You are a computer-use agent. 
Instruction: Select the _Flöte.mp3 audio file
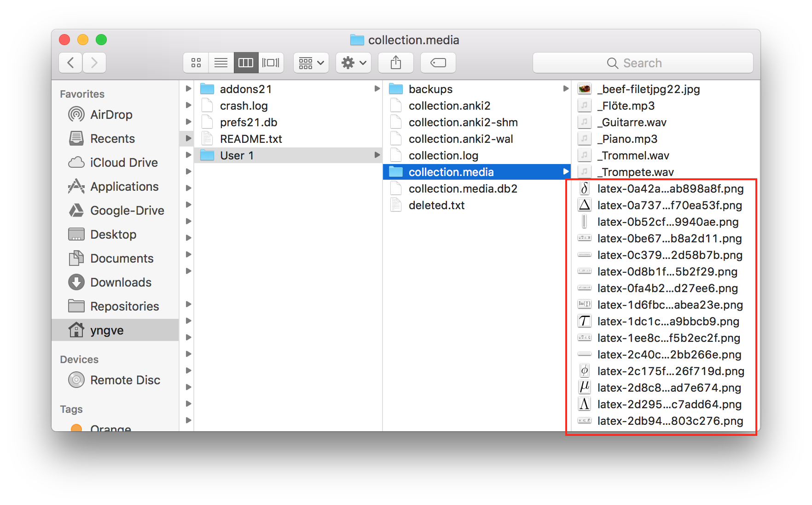(x=666, y=106)
